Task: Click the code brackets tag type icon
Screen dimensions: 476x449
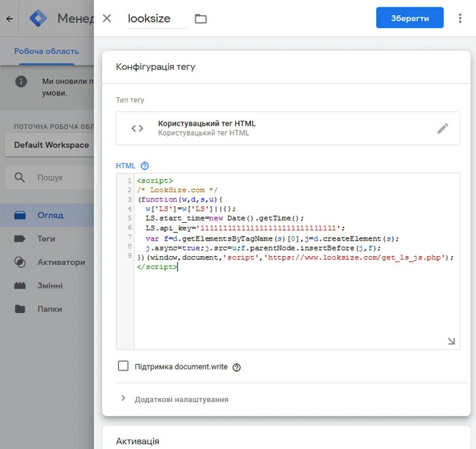Action: pos(137,128)
